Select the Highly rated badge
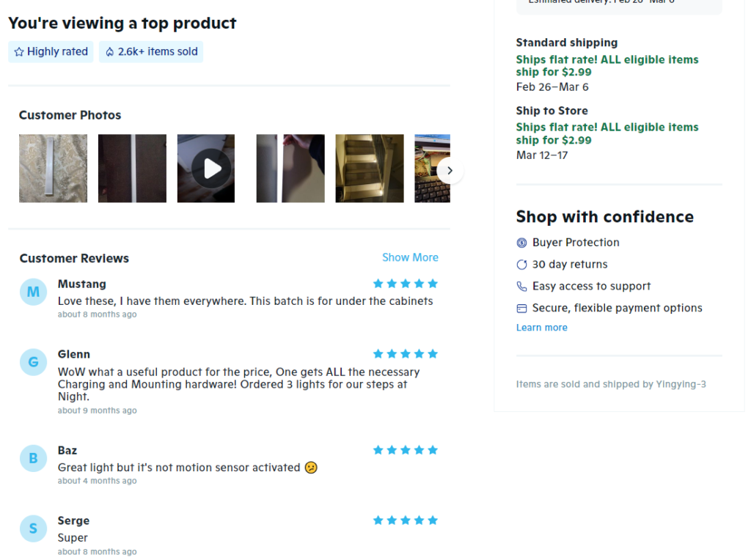The height and width of the screenshot is (560, 751). (51, 52)
